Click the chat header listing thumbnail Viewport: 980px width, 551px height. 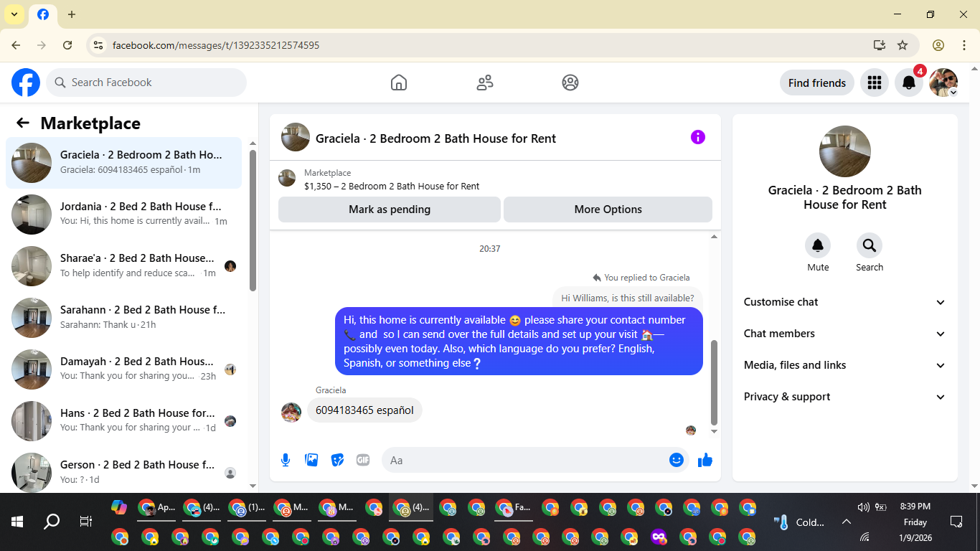[296, 137]
